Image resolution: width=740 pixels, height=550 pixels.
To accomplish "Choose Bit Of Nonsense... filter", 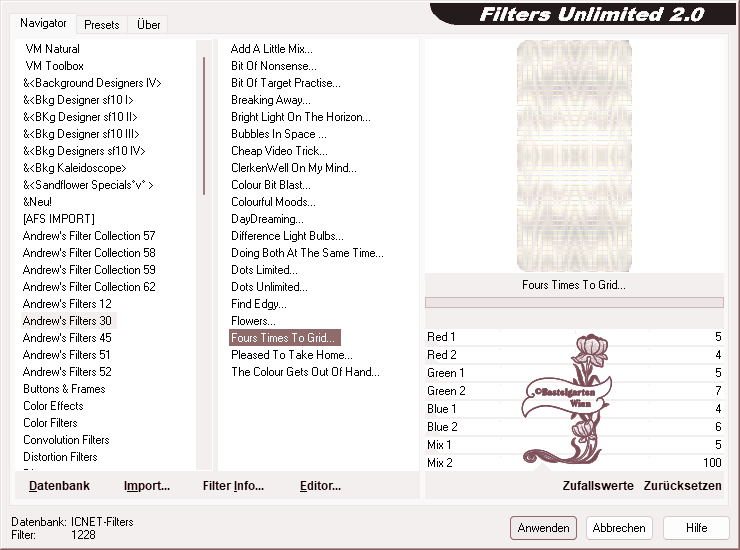I will (x=274, y=66).
